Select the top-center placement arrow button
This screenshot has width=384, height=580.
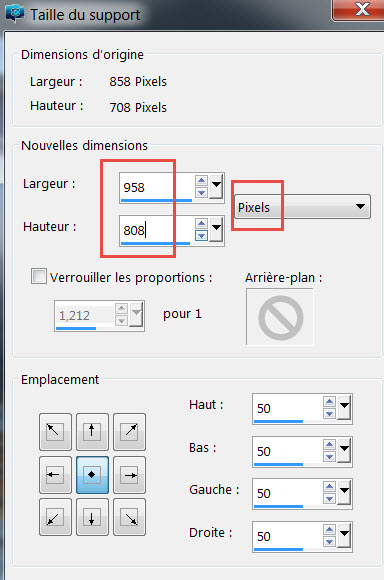click(92, 431)
